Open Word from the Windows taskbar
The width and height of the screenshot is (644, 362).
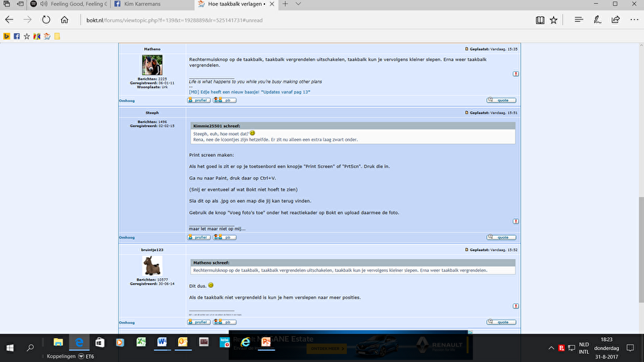162,342
